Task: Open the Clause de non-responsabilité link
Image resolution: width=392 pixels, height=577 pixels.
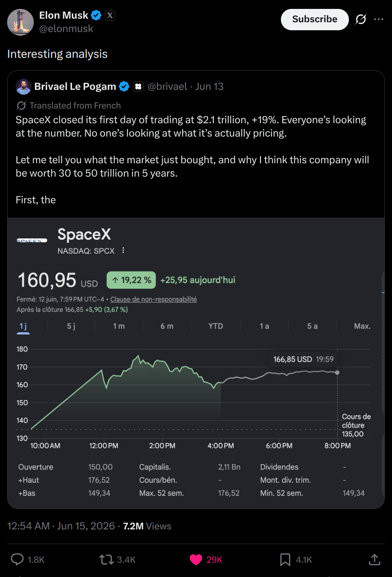Action: (153, 299)
